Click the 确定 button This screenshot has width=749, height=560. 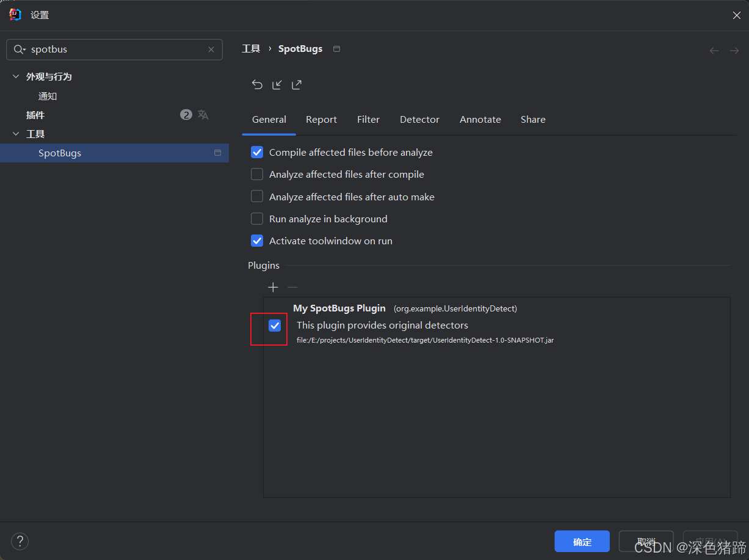[582, 542]
